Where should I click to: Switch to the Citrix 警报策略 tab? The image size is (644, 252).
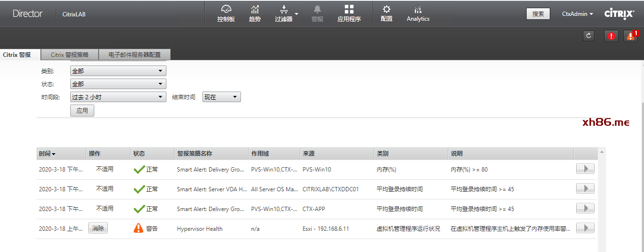point(70,54)
